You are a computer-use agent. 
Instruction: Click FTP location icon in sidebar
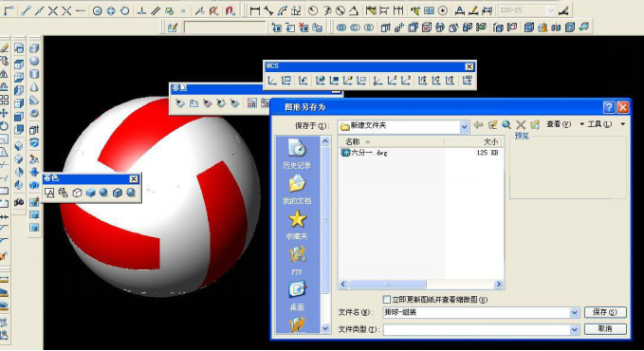(297, 260)
